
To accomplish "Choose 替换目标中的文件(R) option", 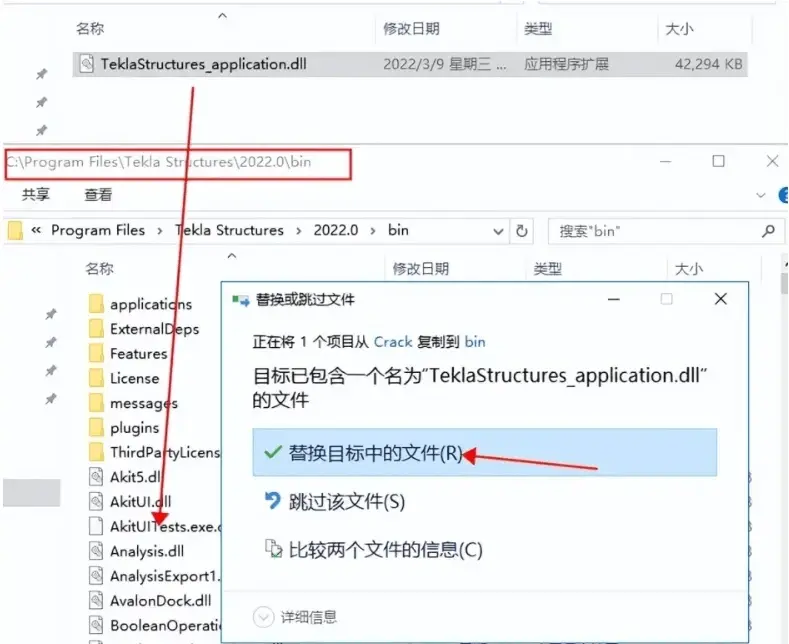I will pyautogui.click(x=485, y=452).
